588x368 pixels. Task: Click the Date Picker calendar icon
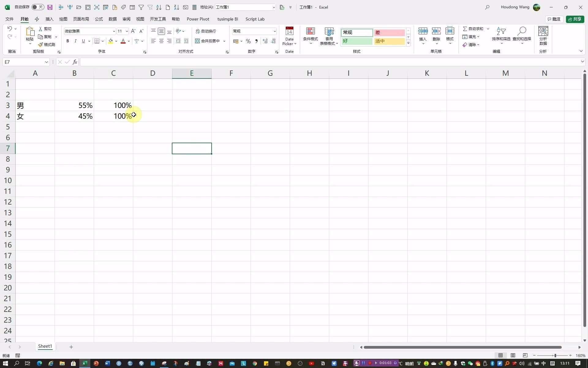pos(289,31)
